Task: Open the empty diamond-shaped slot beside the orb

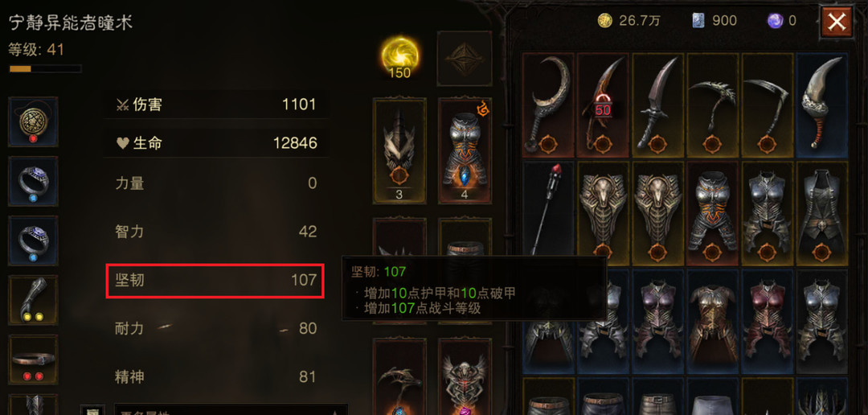Action: (465, 58)
